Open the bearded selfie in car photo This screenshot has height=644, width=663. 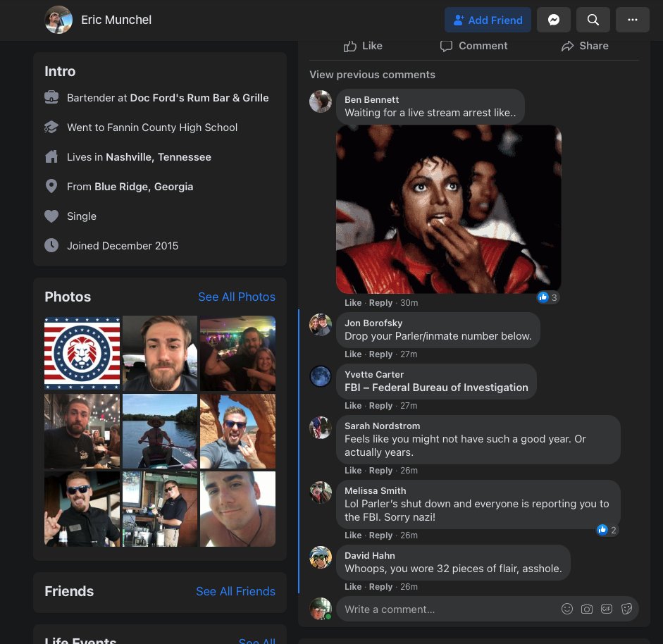pyautogui.click(x=160, y=354)
